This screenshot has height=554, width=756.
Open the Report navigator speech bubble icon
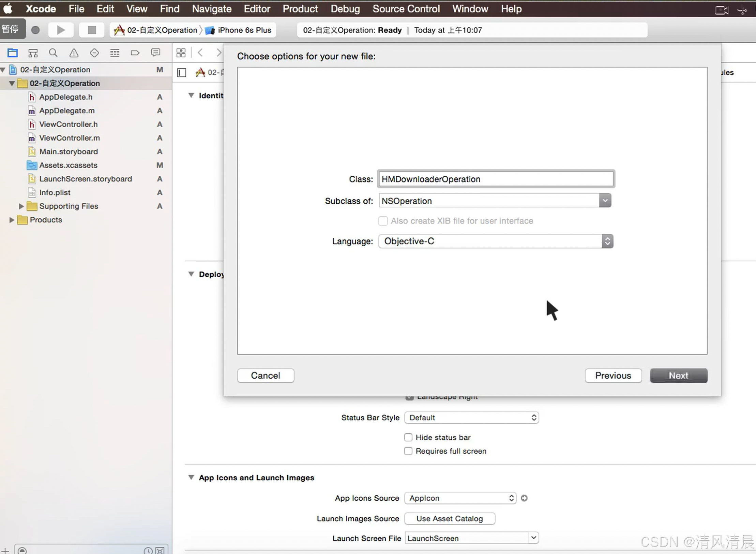156,53
